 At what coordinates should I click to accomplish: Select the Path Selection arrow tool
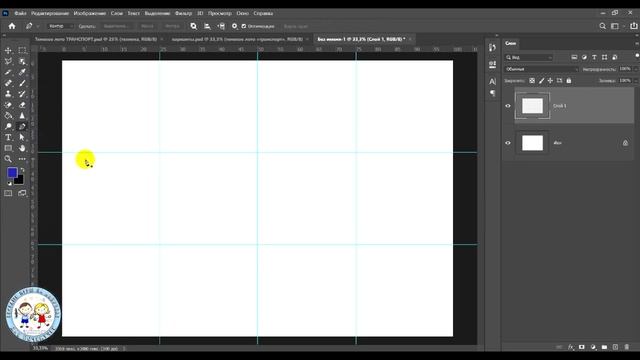tap(22, 137)
